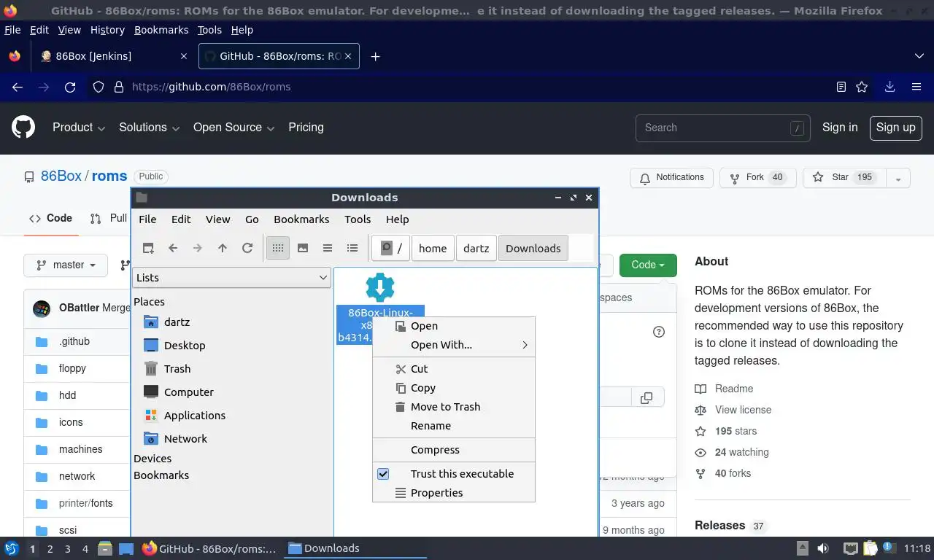
Task: Click the dartz path button
Action: pos(476,248)
